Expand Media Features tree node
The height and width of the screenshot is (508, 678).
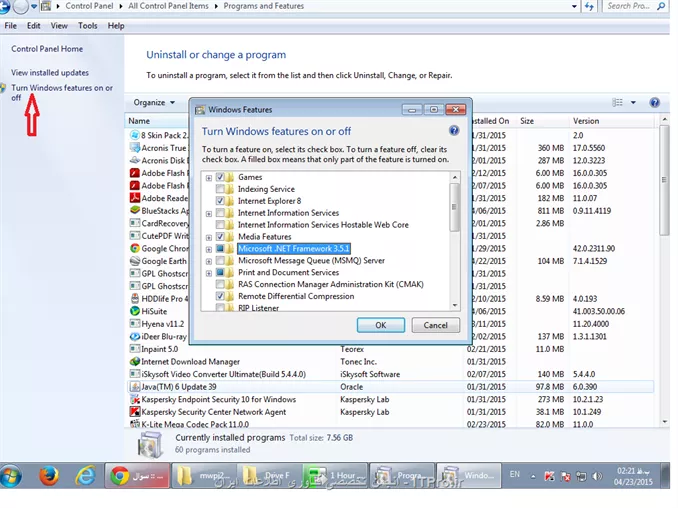[209, 237]
